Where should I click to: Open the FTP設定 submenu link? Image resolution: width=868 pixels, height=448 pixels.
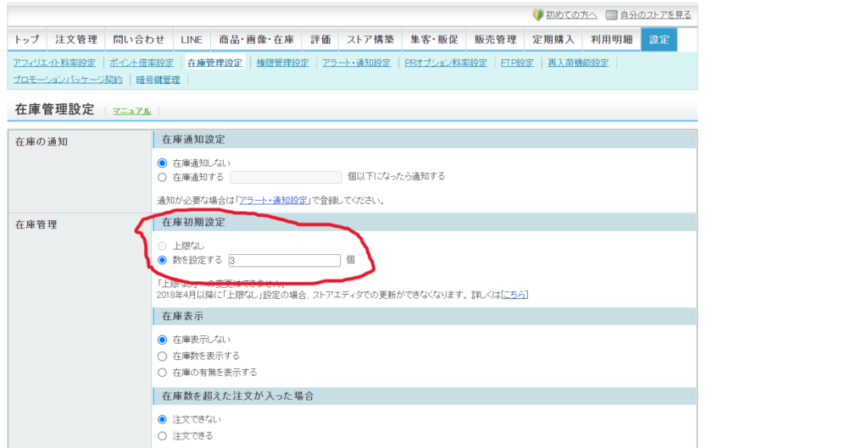pyautogui.click(x=517, y=63)
